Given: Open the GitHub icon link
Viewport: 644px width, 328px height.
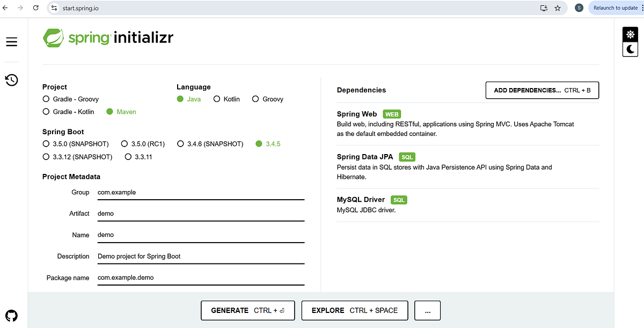Looking at the screenshot, I should pos(11,316).
